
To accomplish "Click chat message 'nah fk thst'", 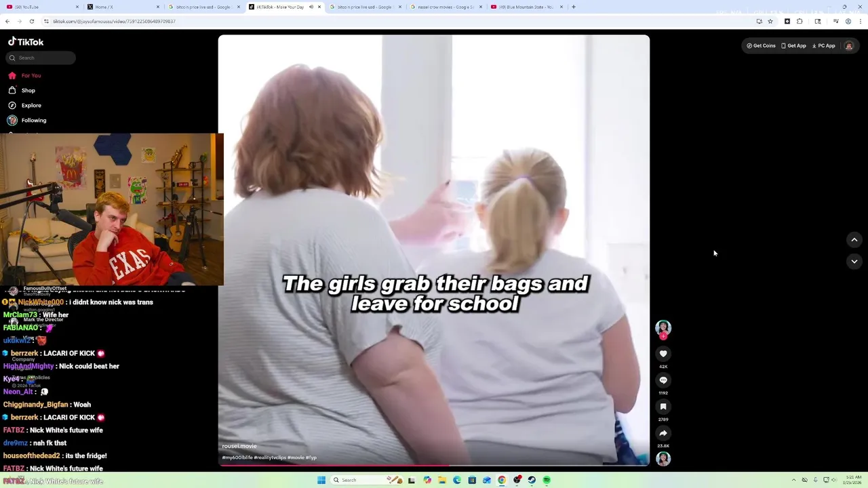I will pos(50,443).
